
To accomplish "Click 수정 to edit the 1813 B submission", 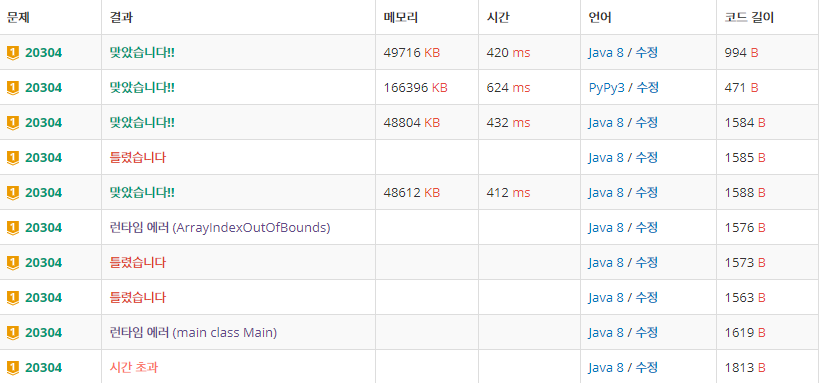I will pyautogui.click(x=646, y=367).
